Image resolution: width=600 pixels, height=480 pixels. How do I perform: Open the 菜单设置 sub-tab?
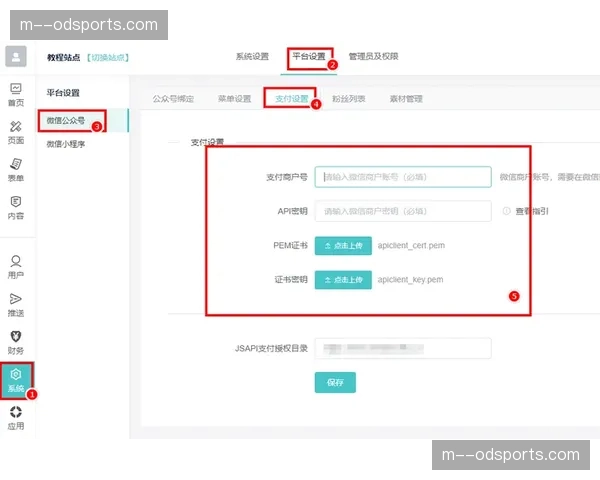click(x=235, y=99)
